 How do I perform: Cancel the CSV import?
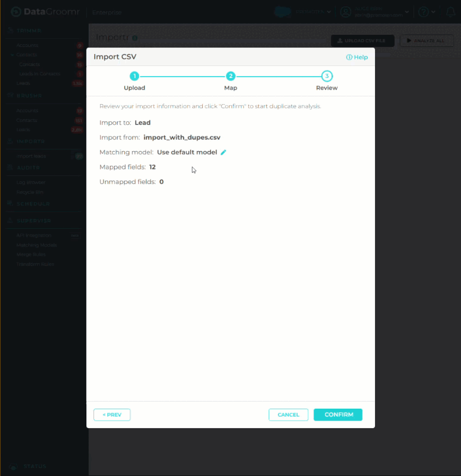[x=288, y=415]
